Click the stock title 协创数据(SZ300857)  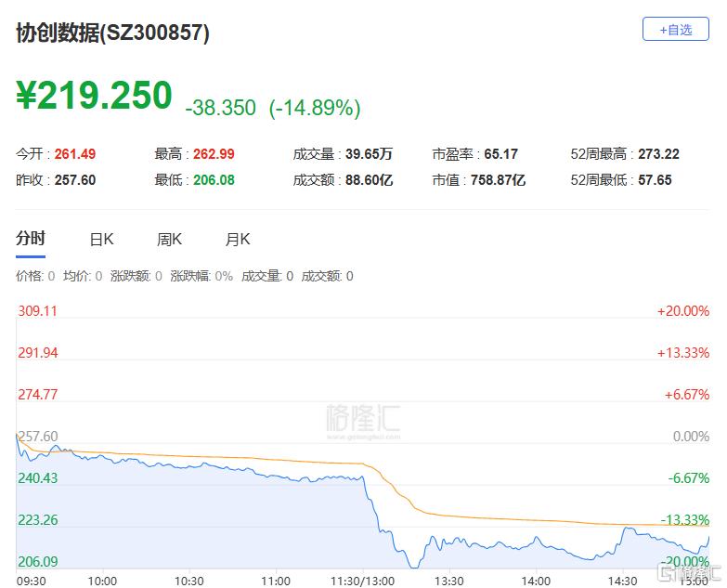pos(113,33)
